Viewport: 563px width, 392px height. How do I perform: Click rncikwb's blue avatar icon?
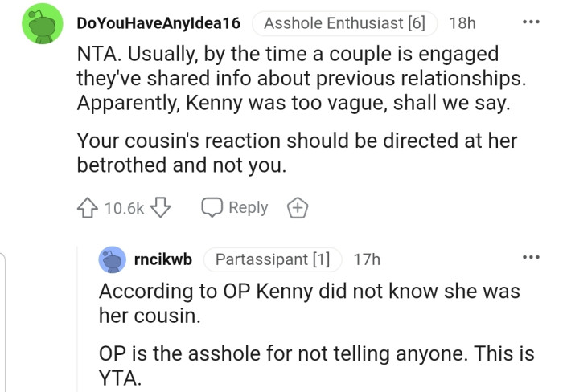pos(112,259)
